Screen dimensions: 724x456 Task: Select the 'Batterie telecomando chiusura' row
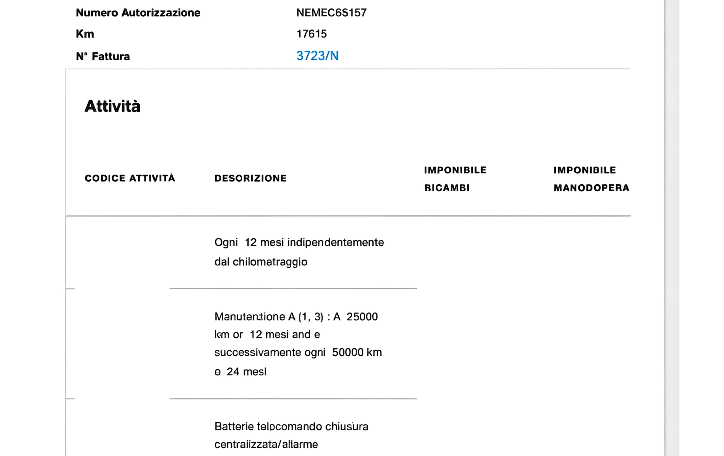pos(291,426)
